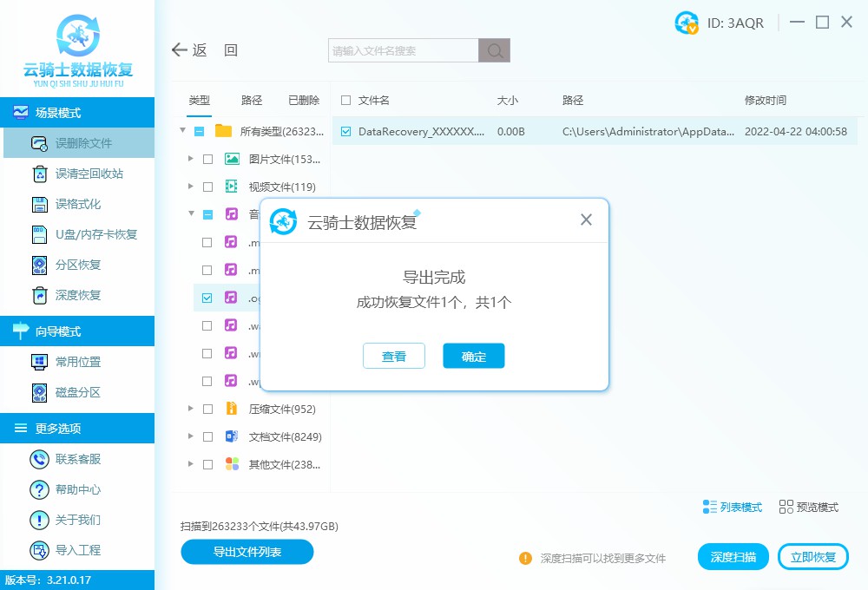Click 确定 in the export complete dialog
868x590 pixels.
tap(473, 356)
